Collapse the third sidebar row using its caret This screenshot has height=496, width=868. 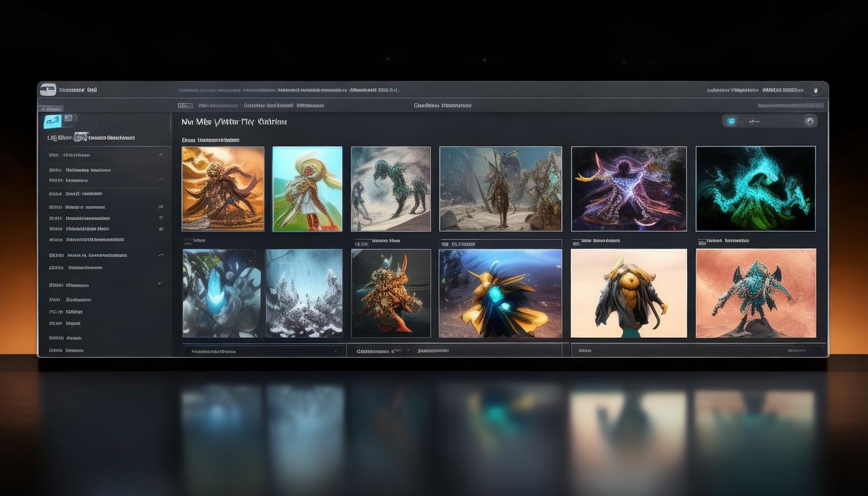(x=161, y=180)
